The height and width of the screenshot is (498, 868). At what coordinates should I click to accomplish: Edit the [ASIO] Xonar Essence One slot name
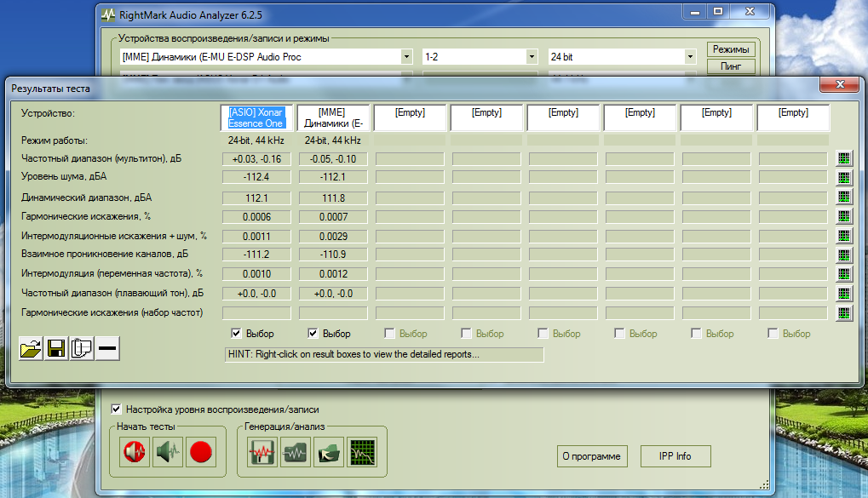[256, 117]
